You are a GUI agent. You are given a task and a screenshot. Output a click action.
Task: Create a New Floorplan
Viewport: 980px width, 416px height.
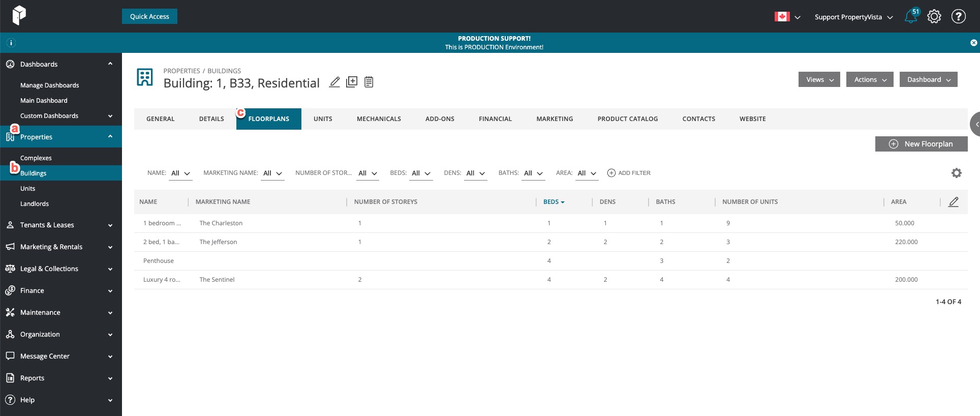click(921, 144)
